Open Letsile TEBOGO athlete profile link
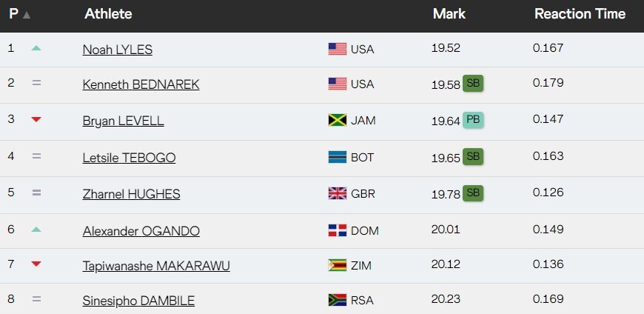Screen dimensions: 644x314 click(129, 158)
